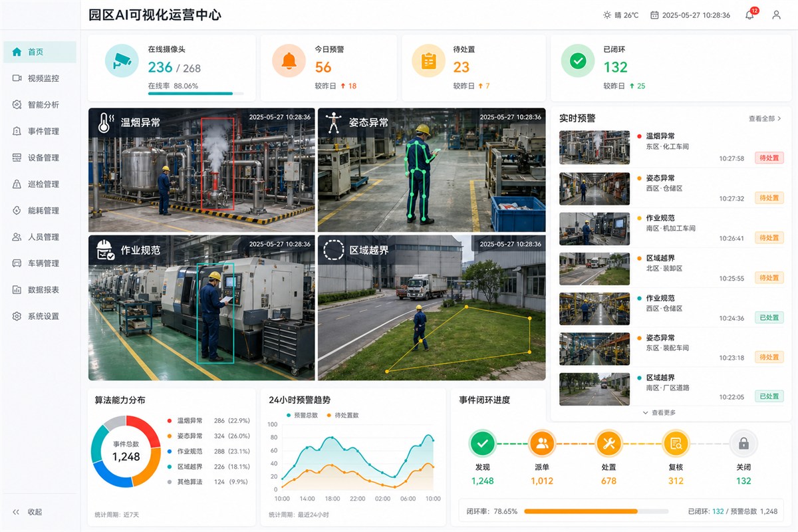This screenshot has height=532, width=798.
Task: Click the donut chart 事件总数 1,248 center
Action: coord(126,452)
